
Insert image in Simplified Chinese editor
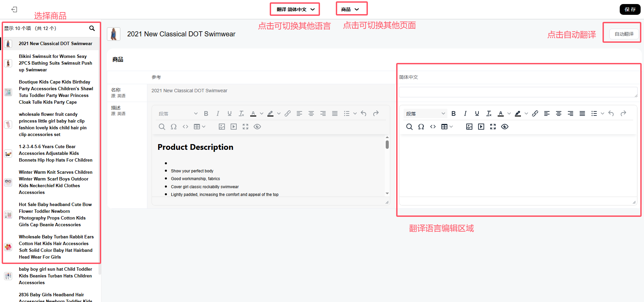click(x=469, y=127)
